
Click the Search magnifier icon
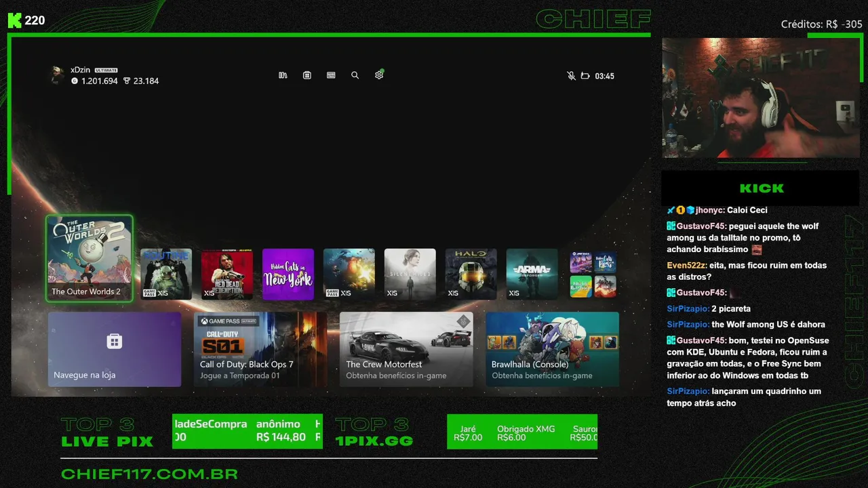pyautogui.click(x=355, y=75)
